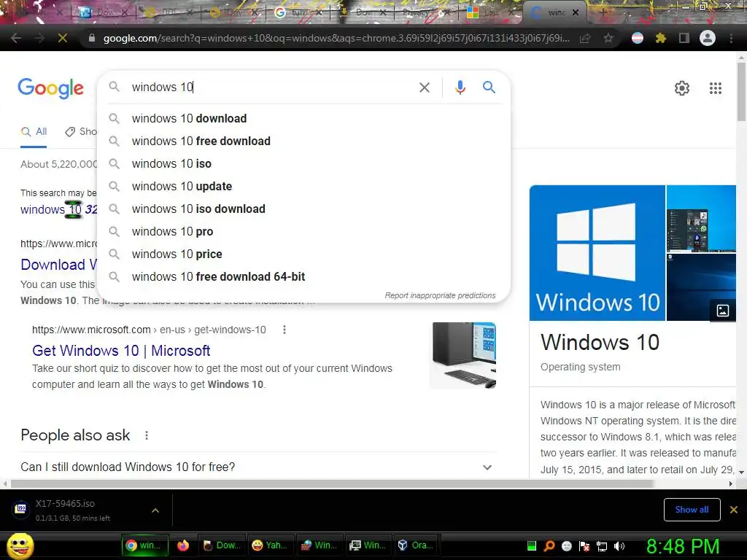Select the Shopping search tab
The height and width of the screenshot is (560, 747).
pos(81,132)
